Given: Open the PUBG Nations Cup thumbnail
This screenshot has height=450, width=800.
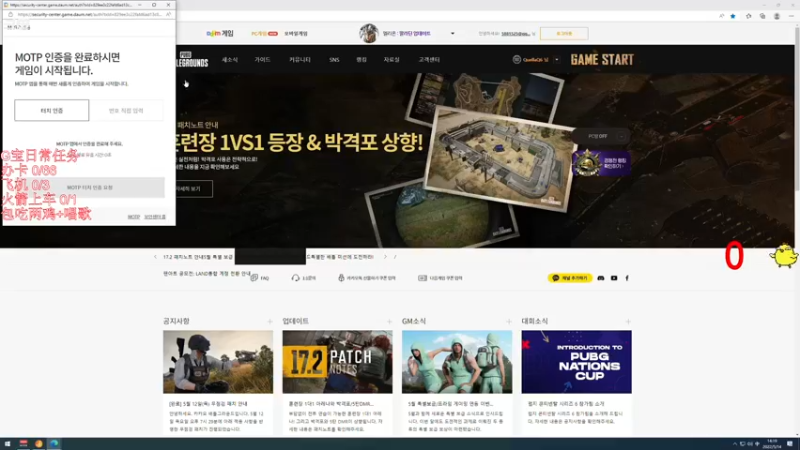Looking at the screenshot, I should coord(576,362).
